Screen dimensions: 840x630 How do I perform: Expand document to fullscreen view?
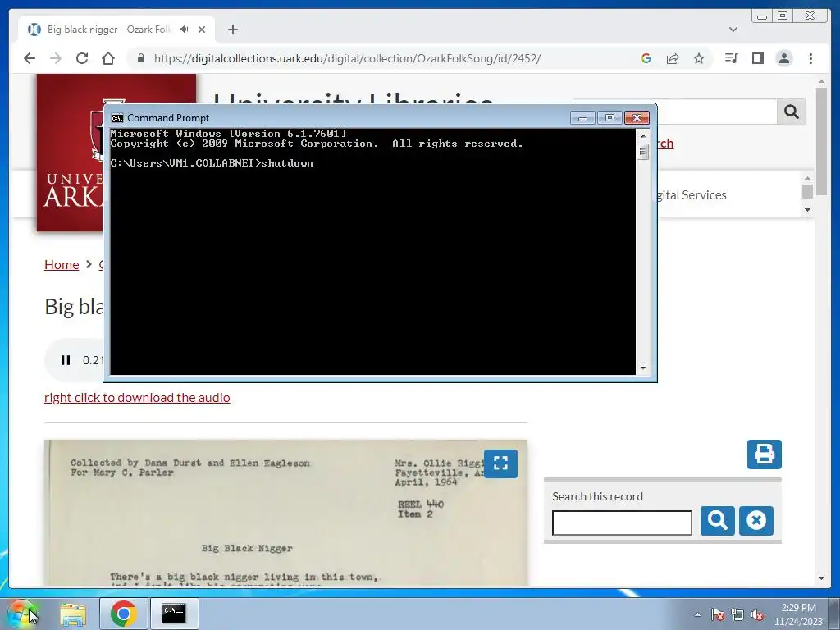click(500, 463)
